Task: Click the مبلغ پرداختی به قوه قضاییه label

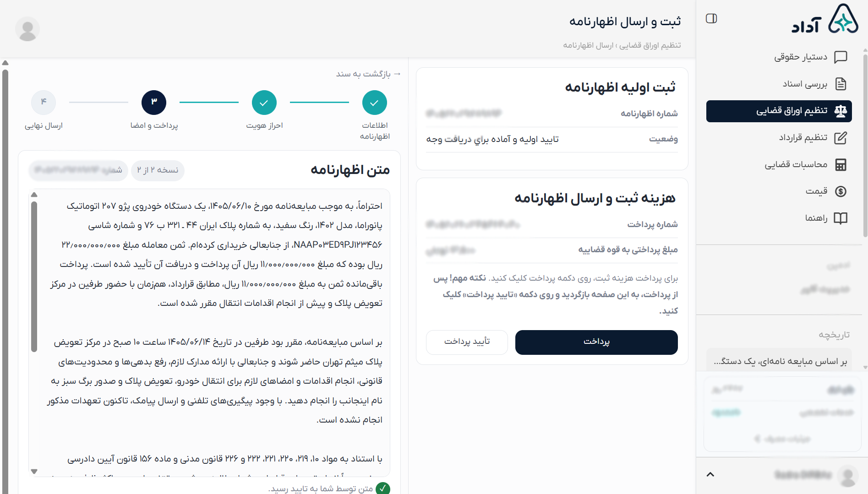Action: (x=628, y=250)
